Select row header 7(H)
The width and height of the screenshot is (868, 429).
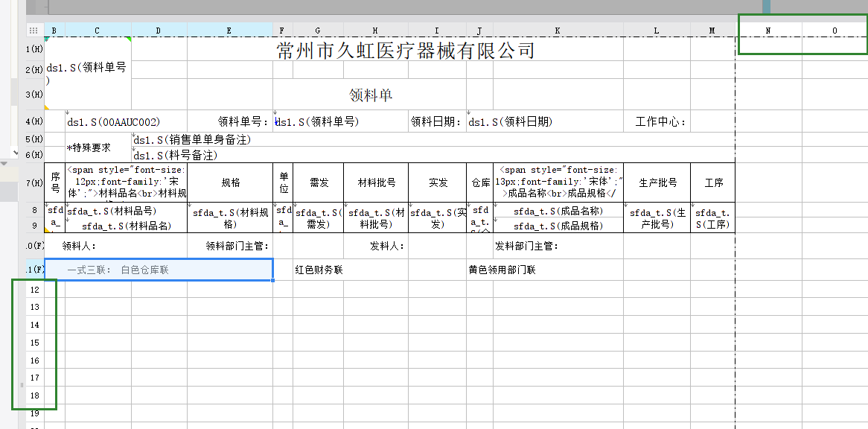point(35,182)
